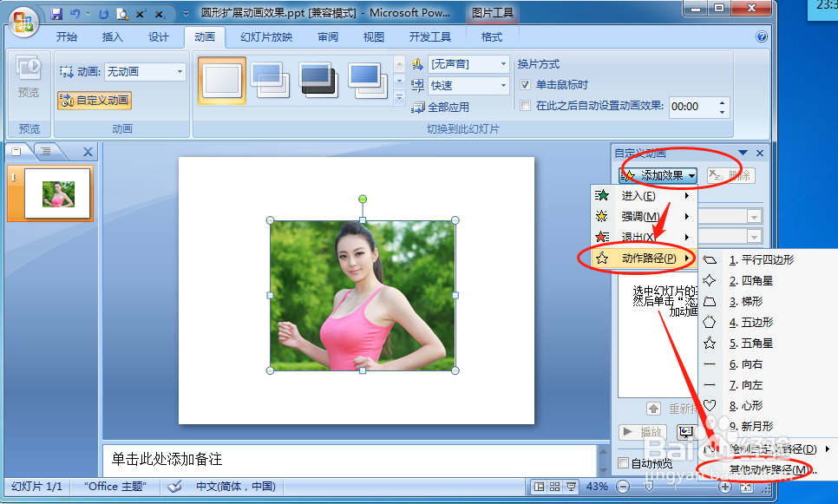This screenshot has height=504, width=838.
Task: Open the picture Format ribbon tab
Action: pyautogui.click(x=492, y=37)
